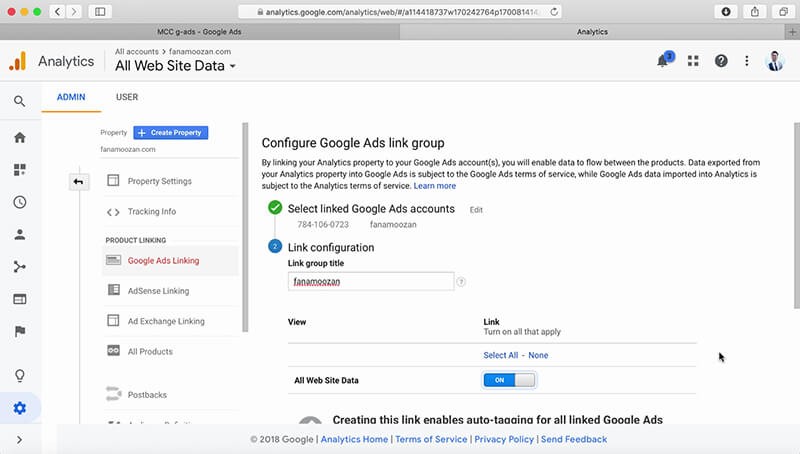Click the Create Property button

pyautogui.click(x=170, y=133)
